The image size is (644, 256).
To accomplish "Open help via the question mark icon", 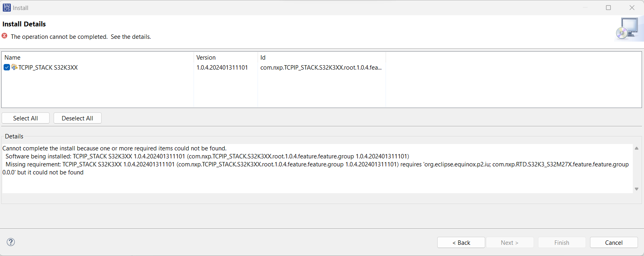I will [x=10, y=242].
